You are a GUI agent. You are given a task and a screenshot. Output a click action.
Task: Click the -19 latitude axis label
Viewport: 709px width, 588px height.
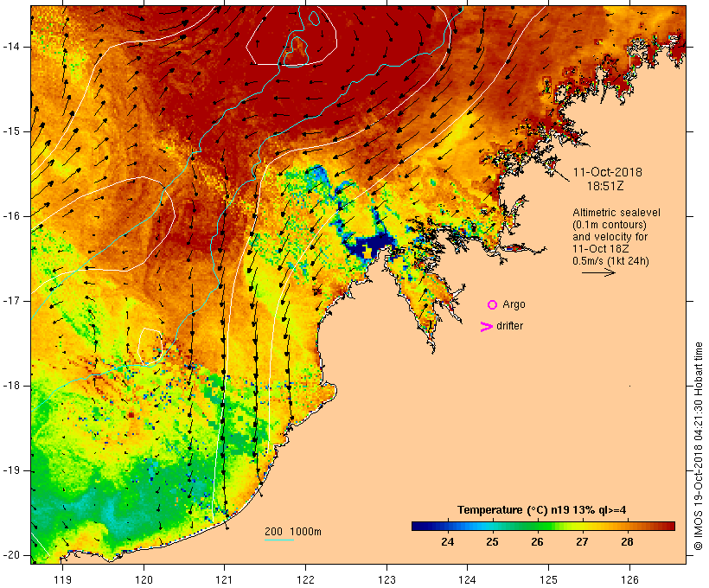11,471
